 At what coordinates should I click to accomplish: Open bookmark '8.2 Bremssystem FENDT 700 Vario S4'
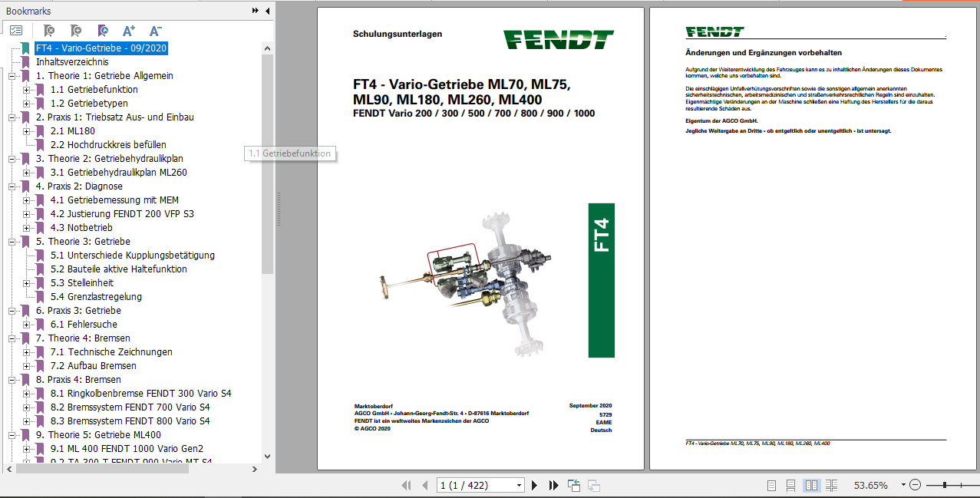click(x=130, y=407)
